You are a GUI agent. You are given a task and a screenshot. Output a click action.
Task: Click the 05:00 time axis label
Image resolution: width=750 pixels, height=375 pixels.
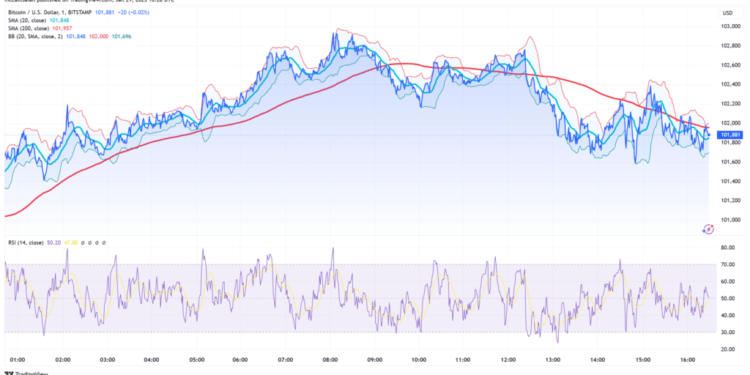click(x=197, y=359)
